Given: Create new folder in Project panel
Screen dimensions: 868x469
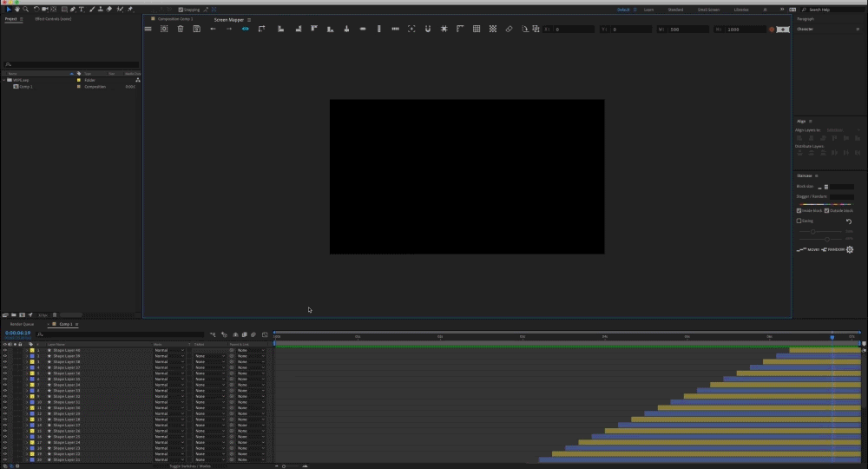Looking at the screenshot, I should point(13,315).
